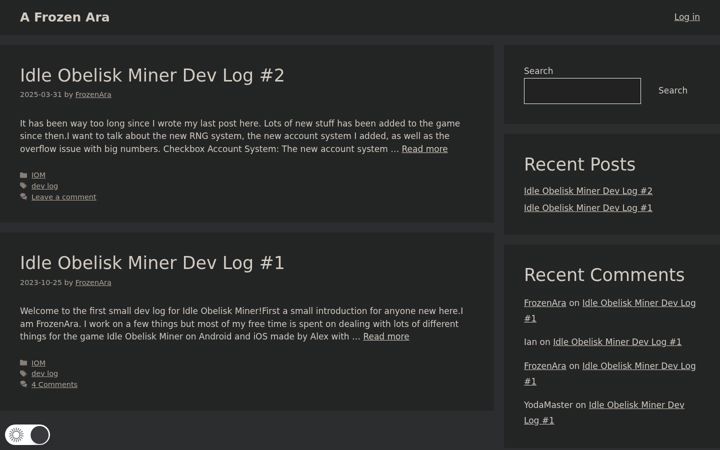Click the Recent Posts heading

579,164
